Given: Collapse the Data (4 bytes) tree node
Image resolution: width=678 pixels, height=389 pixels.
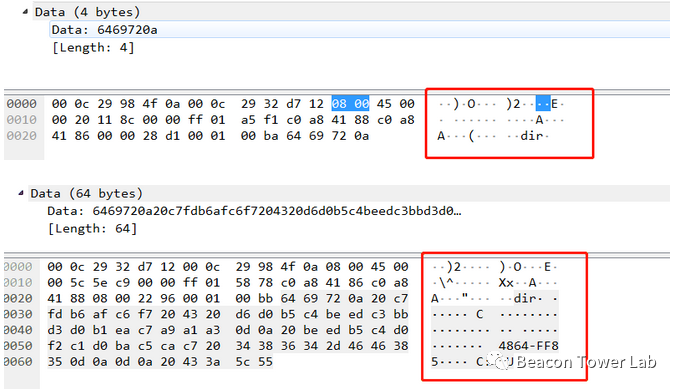Looking at the screenshot, I should click(x=25, y=12).
